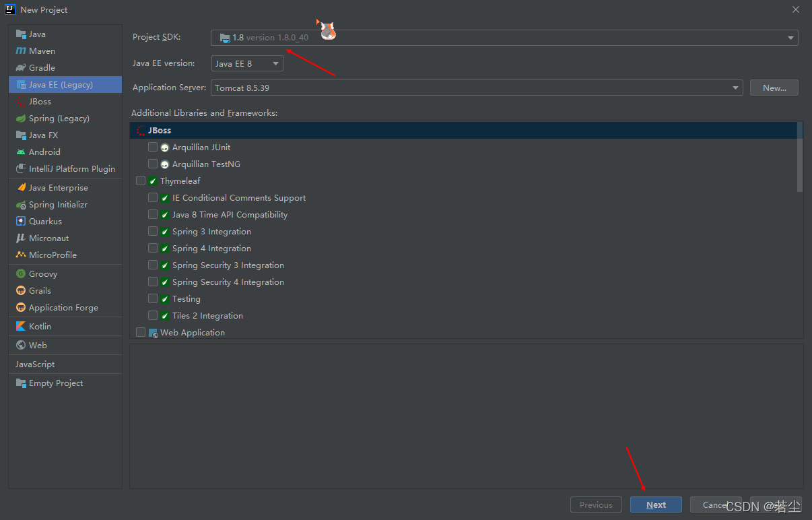812x520 pixels.
Task: Click the Cancel button
Action: click(x=716, y=505)
